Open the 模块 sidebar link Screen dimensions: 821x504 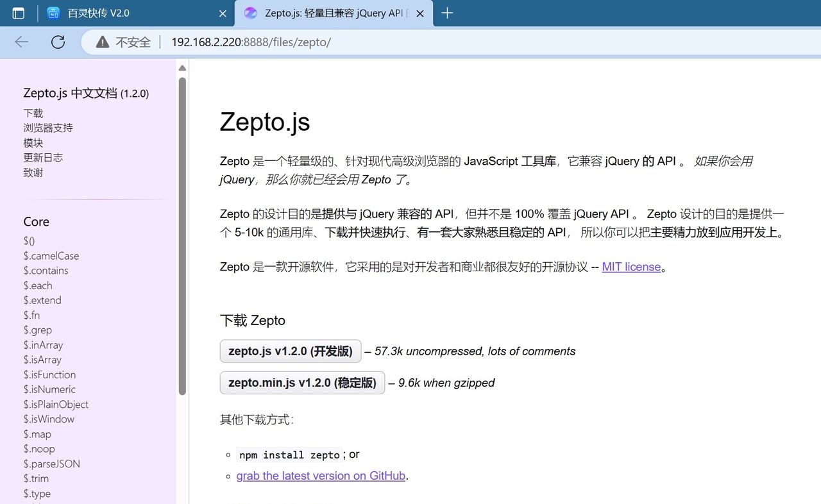33,142
